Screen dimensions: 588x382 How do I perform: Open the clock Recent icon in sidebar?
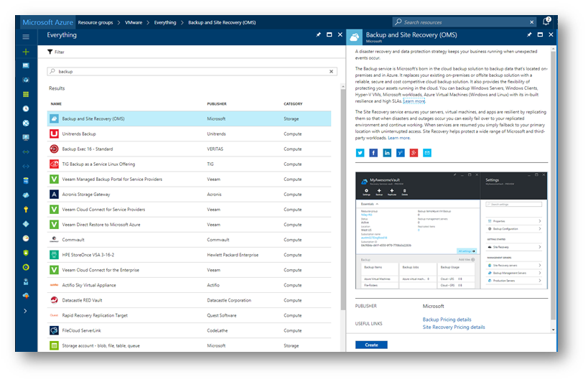point(26,108)
